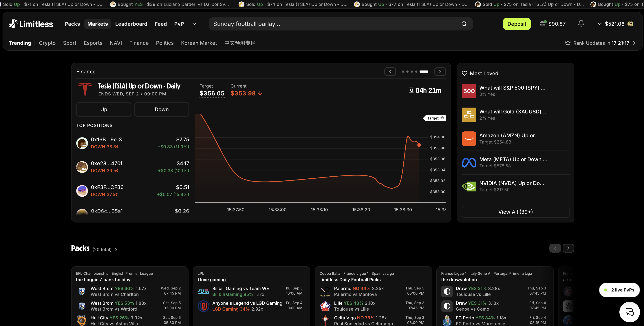The height and width of the screenshot is (326, 644).
Task: Click the Limitless logo
Action: 31,24
